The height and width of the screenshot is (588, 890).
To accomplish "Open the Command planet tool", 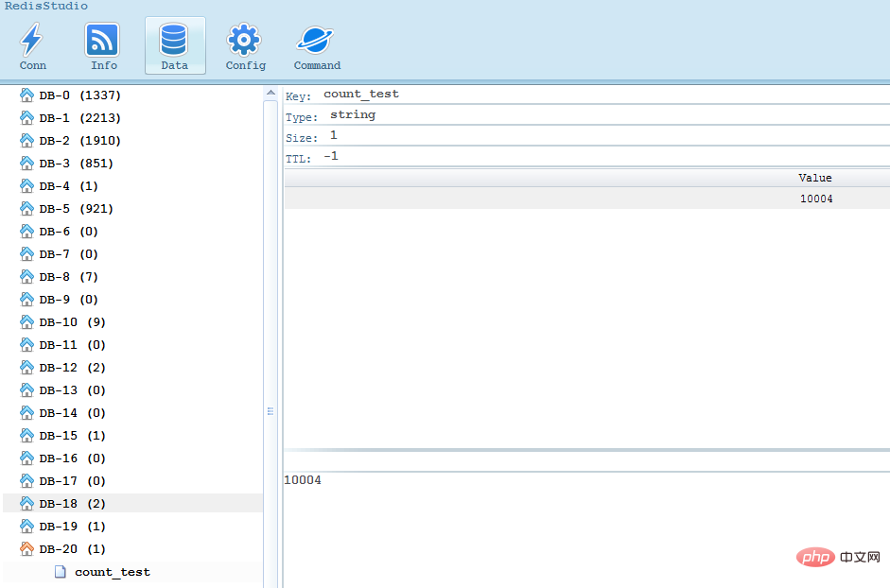I will click(x=316, y=46).
